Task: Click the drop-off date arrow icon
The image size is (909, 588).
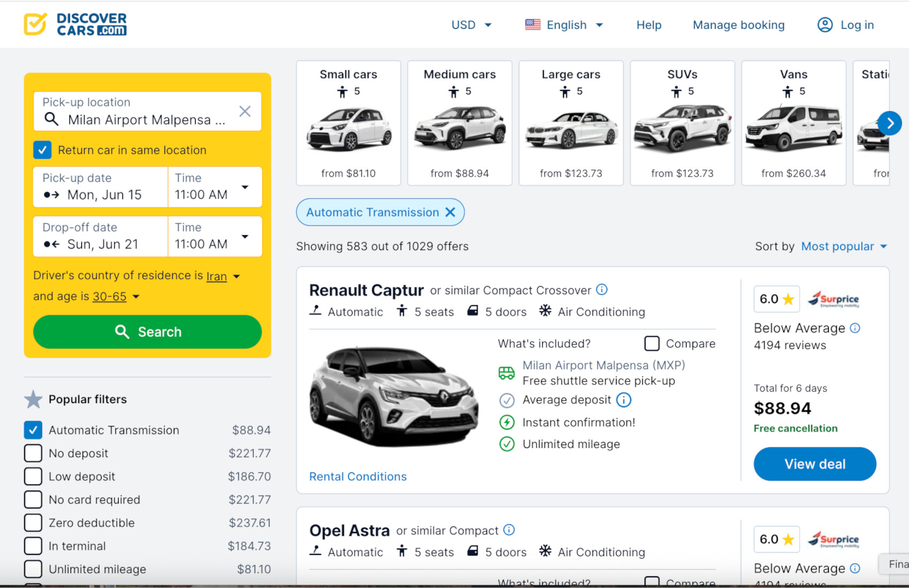Action: point(51,244)
